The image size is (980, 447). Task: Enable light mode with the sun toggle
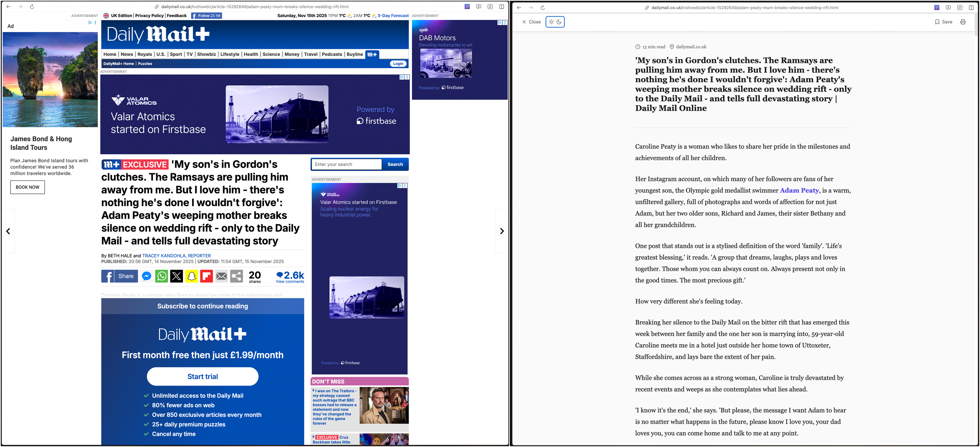click(x=551, y=22)
